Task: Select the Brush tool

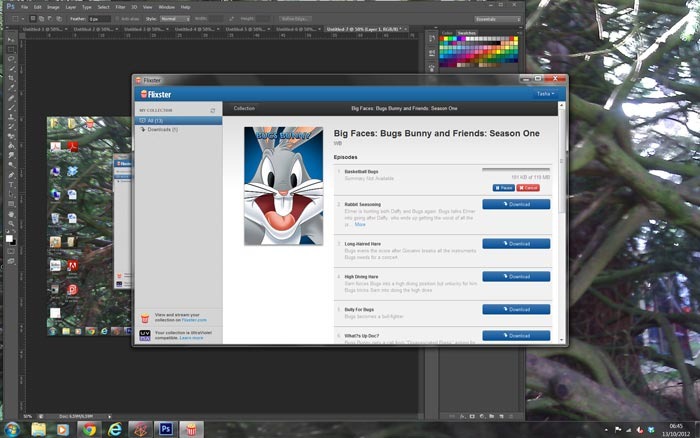Action: pyautogui.click(x=11, y=108)
